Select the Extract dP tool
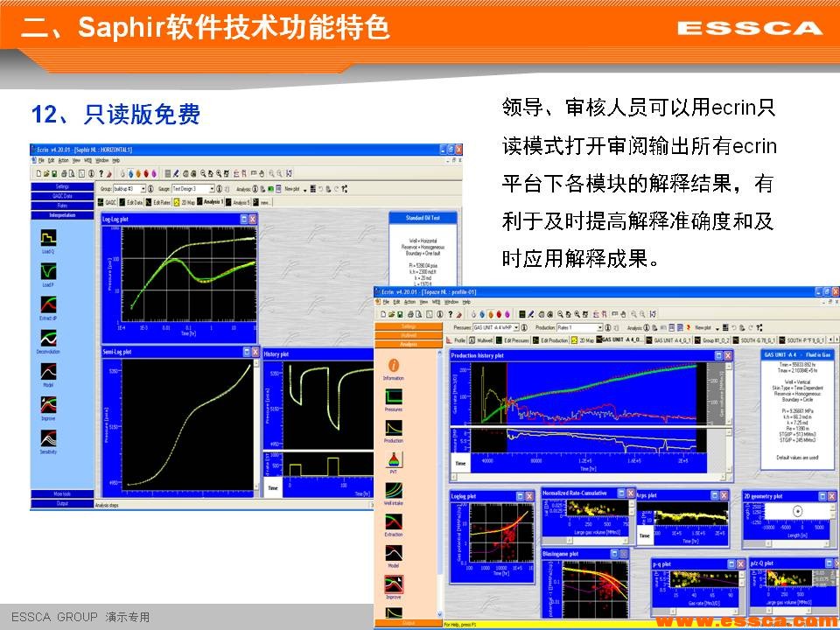Screen dimensions: 840x630 [x=48, y=305]
